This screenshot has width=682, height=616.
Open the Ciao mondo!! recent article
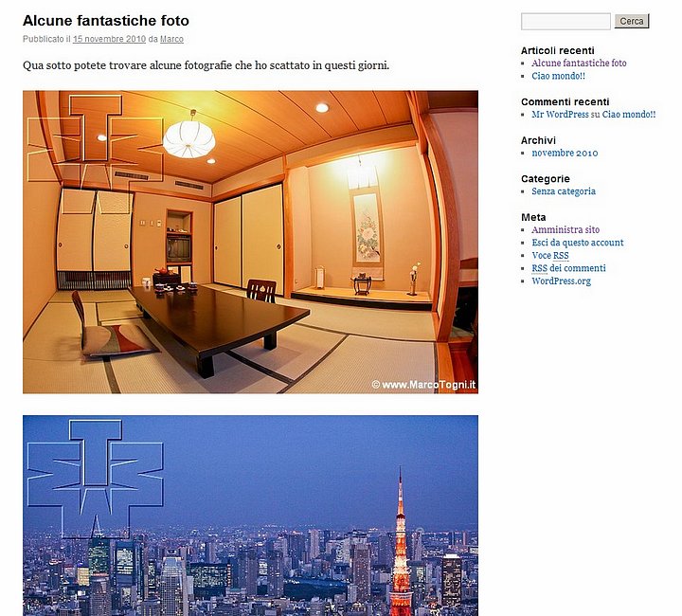pyautogui.click(x=558, y=76)
